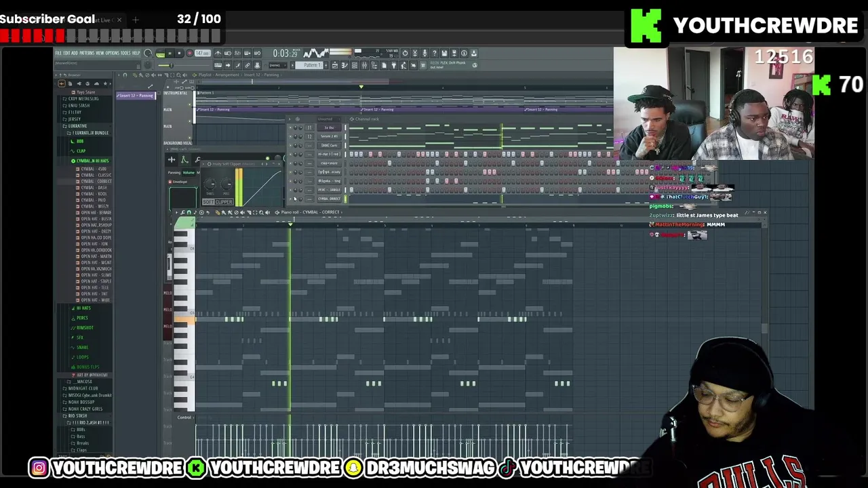Select the browser star favorites tab icon
Image resolution: width=868 pixels, height=488 pixels.
[x=105, y=83]
